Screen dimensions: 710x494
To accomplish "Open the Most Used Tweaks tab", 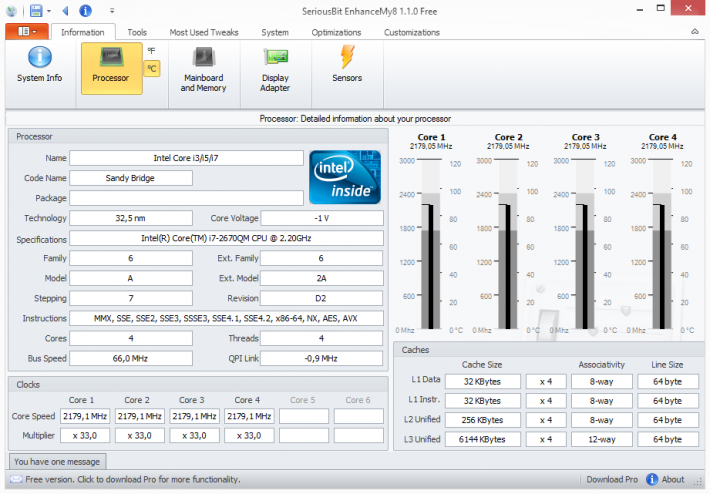I will tap(204, 32).
